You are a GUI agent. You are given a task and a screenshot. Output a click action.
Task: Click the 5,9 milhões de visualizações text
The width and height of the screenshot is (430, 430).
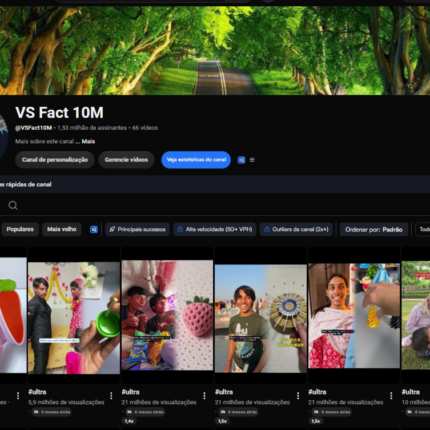[66, 402]
